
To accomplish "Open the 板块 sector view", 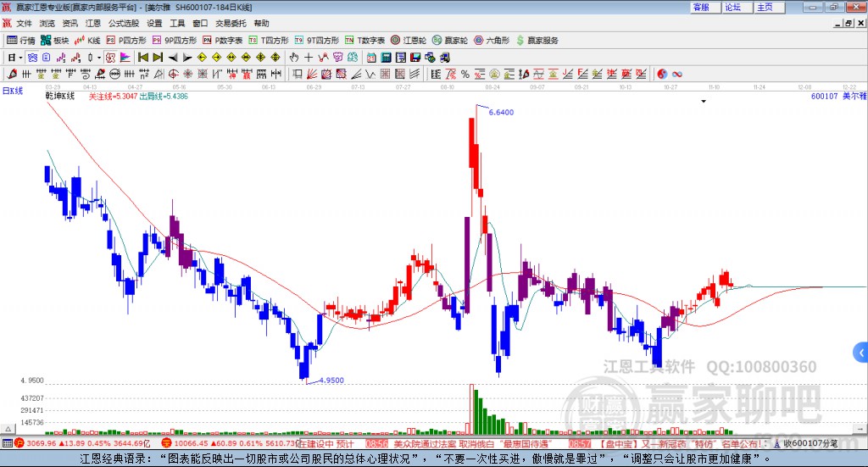I will click(54, 41).
